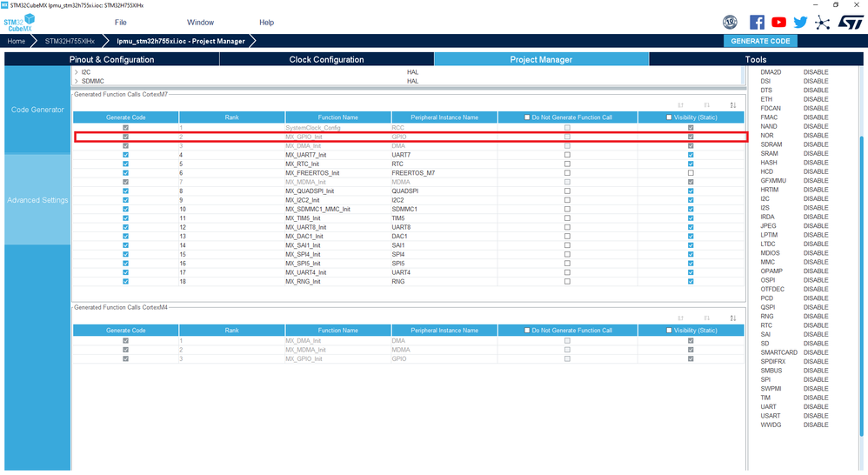
Task: Open the Help menu
Action: (266, 23)
